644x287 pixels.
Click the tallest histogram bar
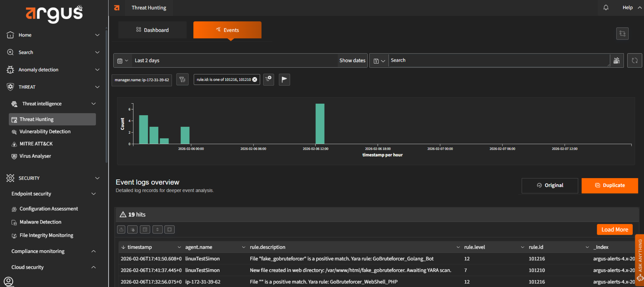[320, 124]
